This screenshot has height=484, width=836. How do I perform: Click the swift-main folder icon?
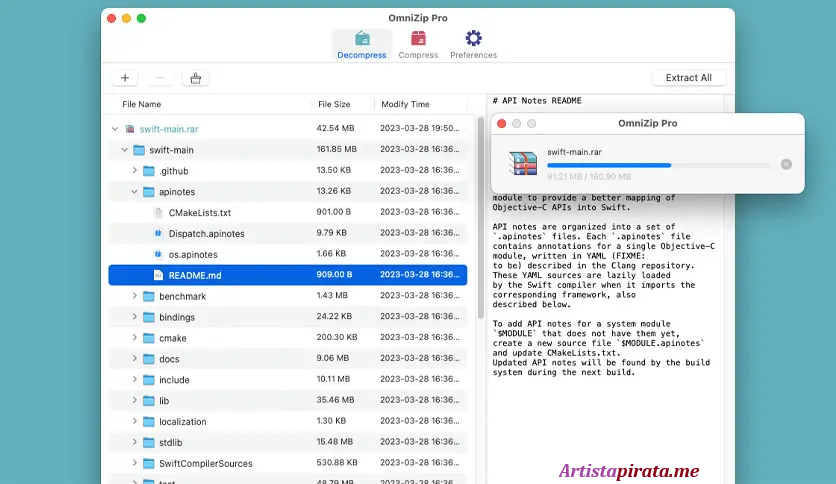coord(139,150)
